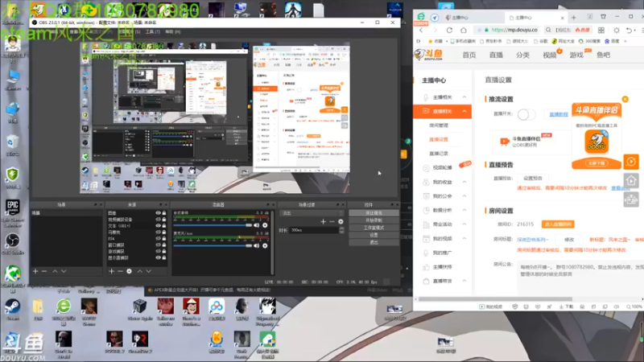
Task: Mute the first mixer channel speaker icon
Action: (257, 225)
